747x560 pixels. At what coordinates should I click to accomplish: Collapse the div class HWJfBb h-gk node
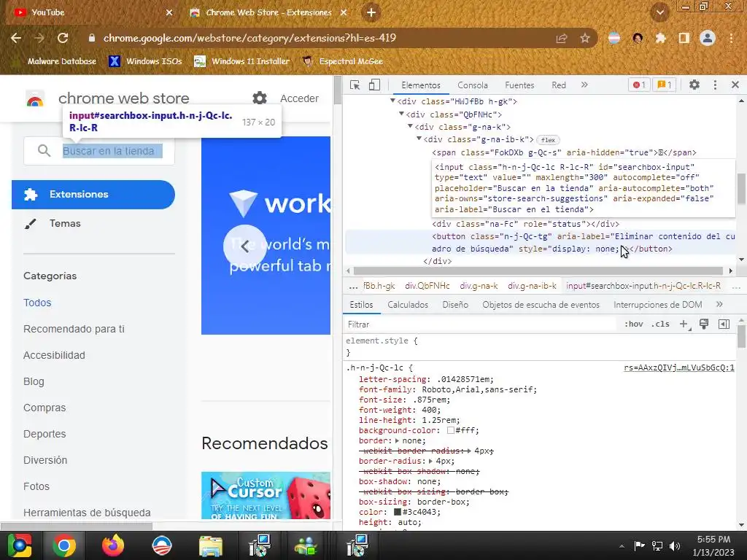tap(392, 101)
